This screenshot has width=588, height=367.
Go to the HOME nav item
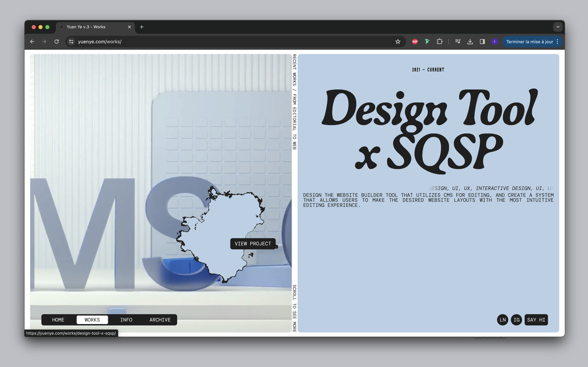(x=58, y=320)
